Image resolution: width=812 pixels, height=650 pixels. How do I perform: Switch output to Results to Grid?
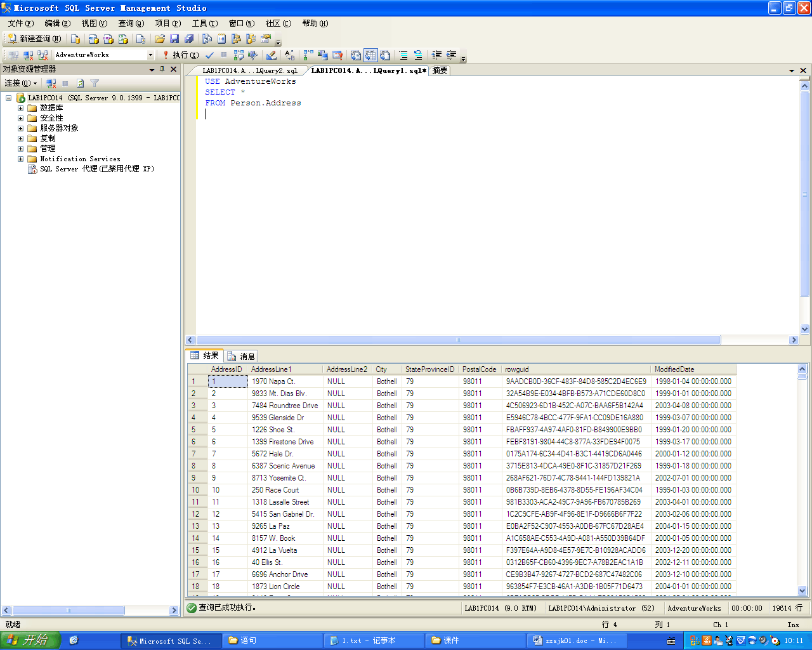(370, 55)
